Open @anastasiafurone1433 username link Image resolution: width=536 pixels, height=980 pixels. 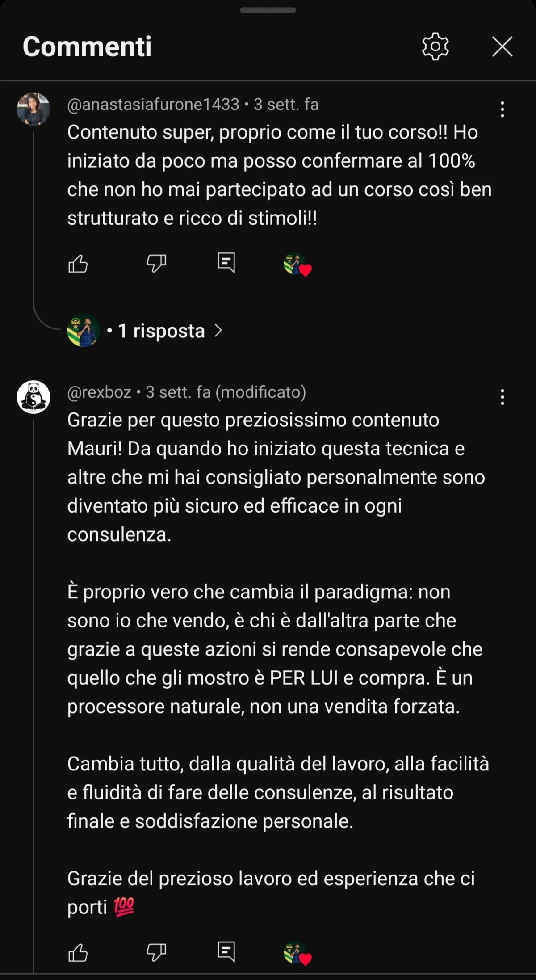[153, 105]
